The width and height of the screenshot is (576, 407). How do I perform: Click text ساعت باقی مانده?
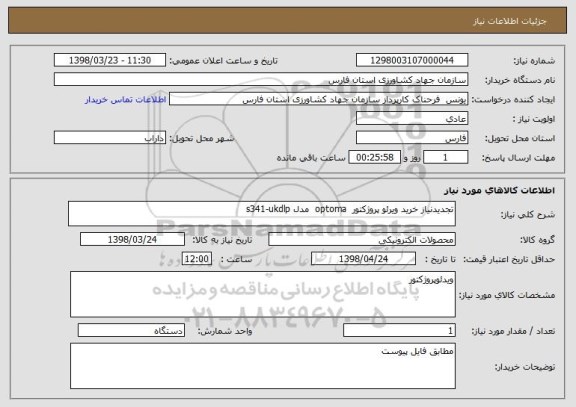pyautogui.click(x=311, y=158)
